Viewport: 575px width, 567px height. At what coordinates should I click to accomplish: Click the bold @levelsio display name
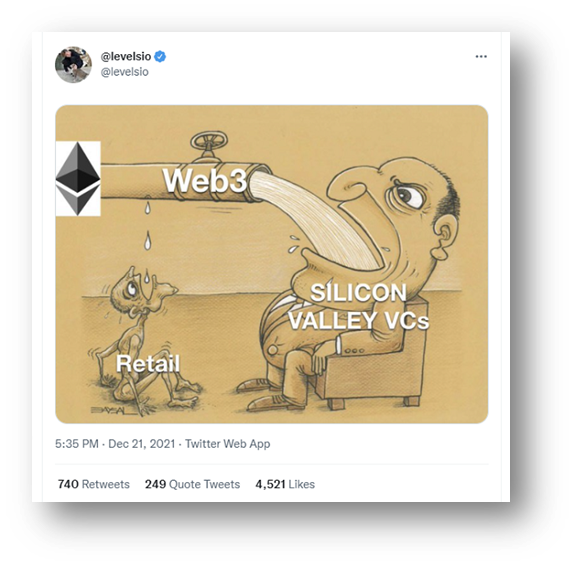pos(126,56)
